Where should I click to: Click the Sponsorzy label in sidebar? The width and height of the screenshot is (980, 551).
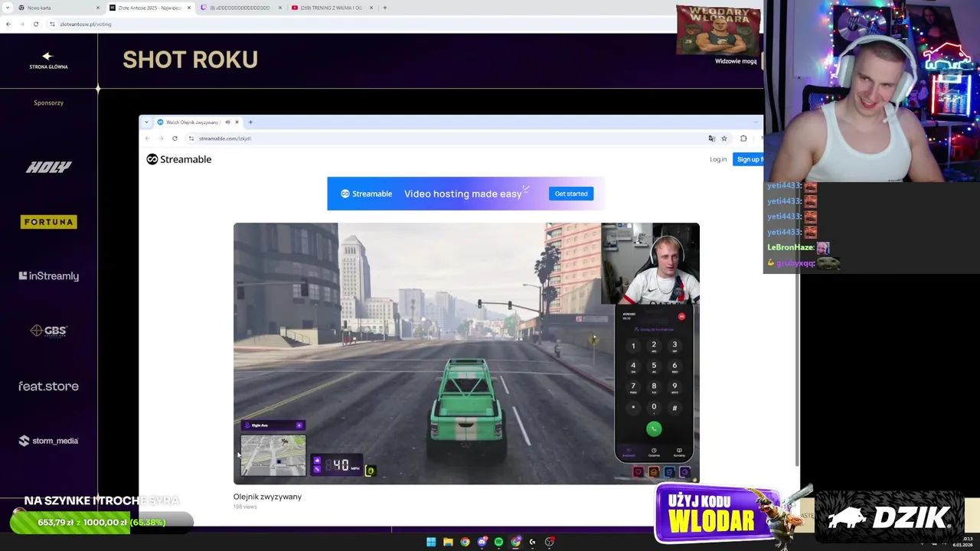point(48,103)
